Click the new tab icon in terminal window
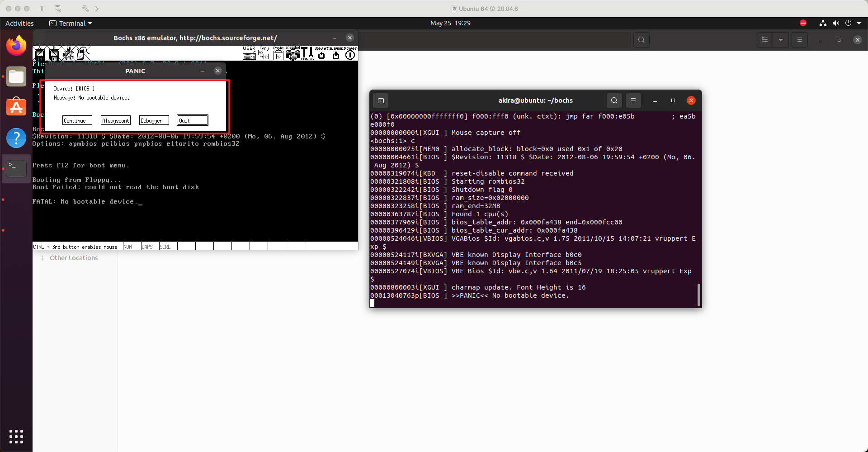The height and width of the screenshot is (452, 868). (381, 100)
